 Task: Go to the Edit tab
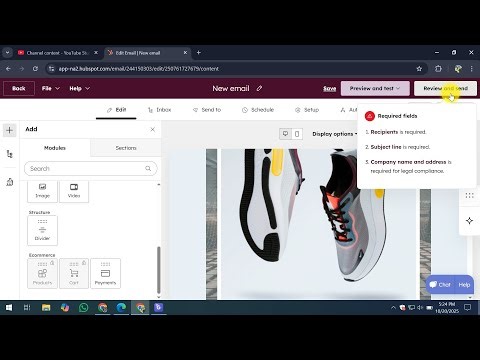(116, 110)
